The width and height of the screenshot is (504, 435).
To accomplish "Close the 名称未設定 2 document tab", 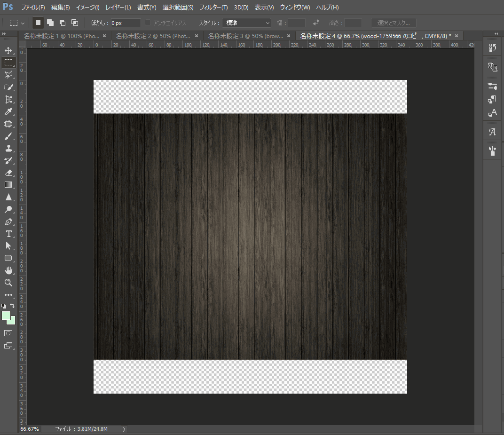I will [x=197, y=36].
